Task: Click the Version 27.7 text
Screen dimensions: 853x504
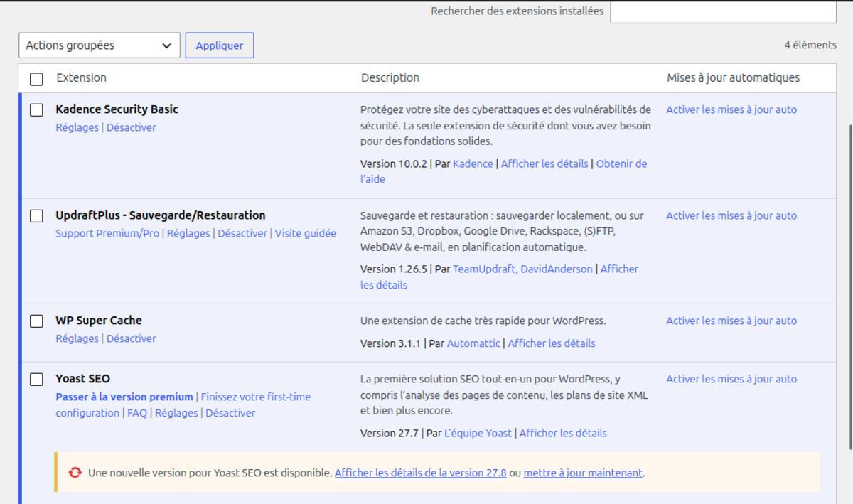Action: (390, 434)
